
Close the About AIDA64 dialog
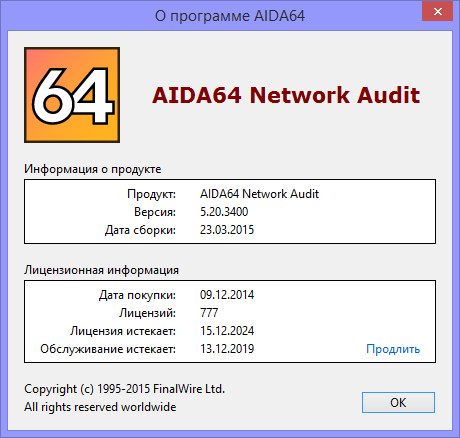click(437, 12)
